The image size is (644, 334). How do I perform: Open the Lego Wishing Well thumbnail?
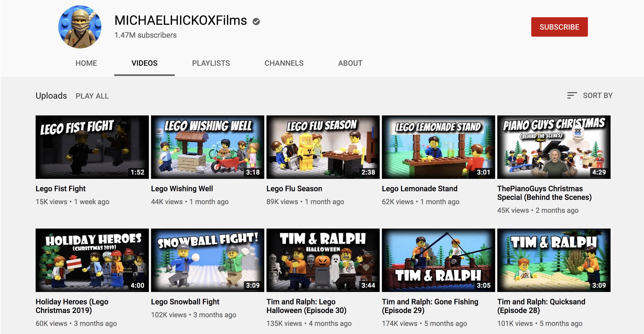point(208,147)
